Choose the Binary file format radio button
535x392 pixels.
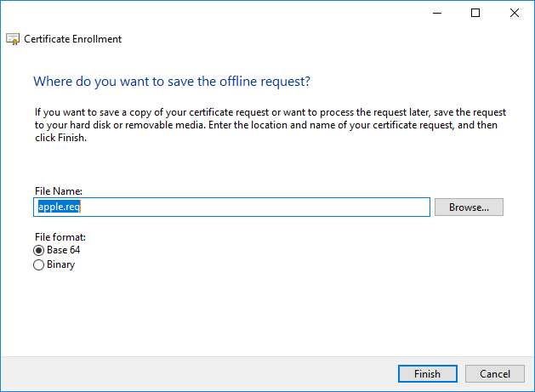click(x=38, y=264)
